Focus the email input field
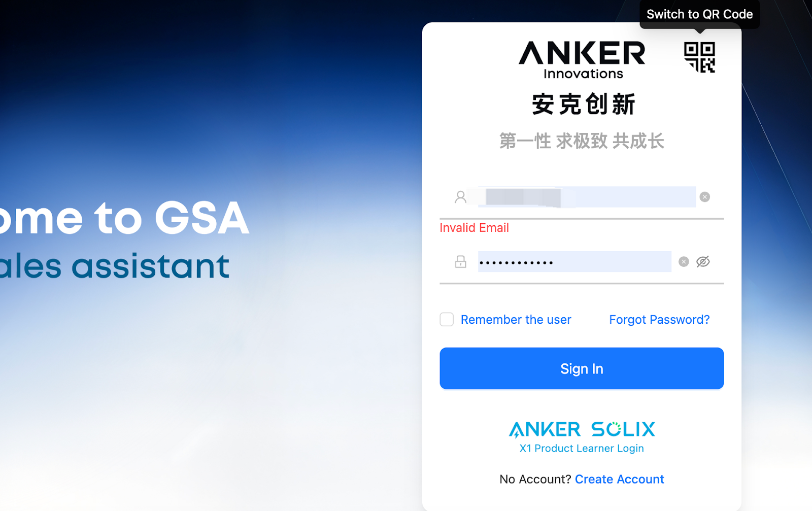The width and height of the screenshot is (812, 511). point(587,197)
